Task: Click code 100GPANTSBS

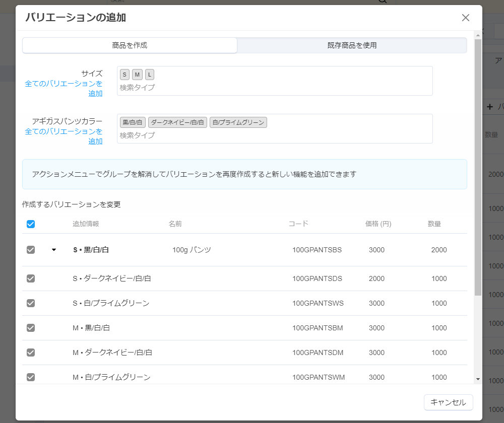Action: 317,250
